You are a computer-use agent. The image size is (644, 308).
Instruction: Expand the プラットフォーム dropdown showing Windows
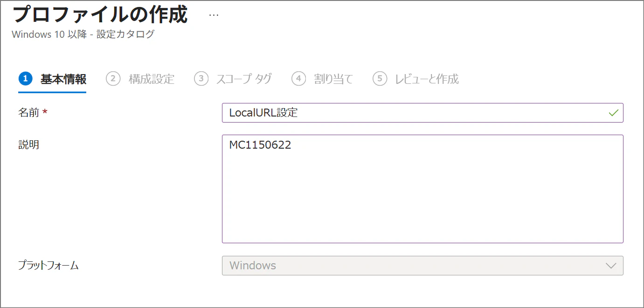[x=422, y=266]
